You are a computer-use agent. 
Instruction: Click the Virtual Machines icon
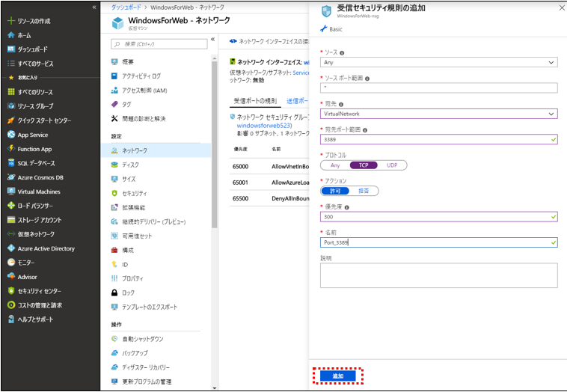11,192
